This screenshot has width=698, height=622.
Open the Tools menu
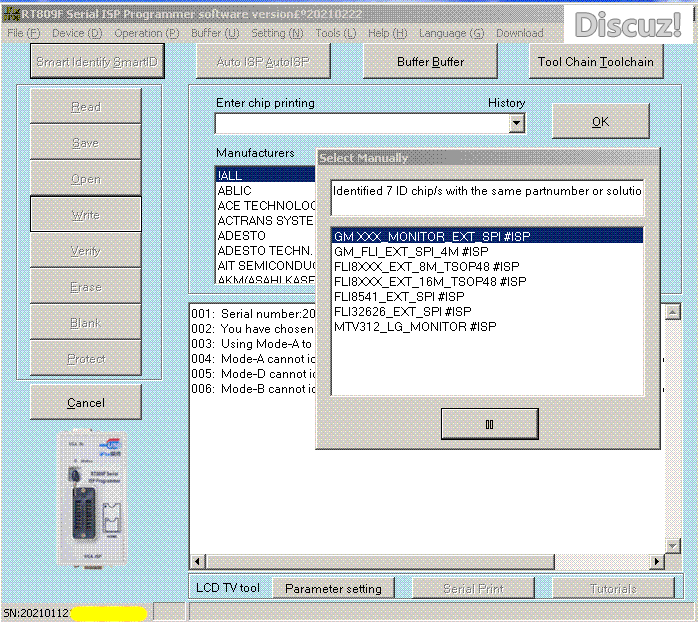tap(333, 33)
